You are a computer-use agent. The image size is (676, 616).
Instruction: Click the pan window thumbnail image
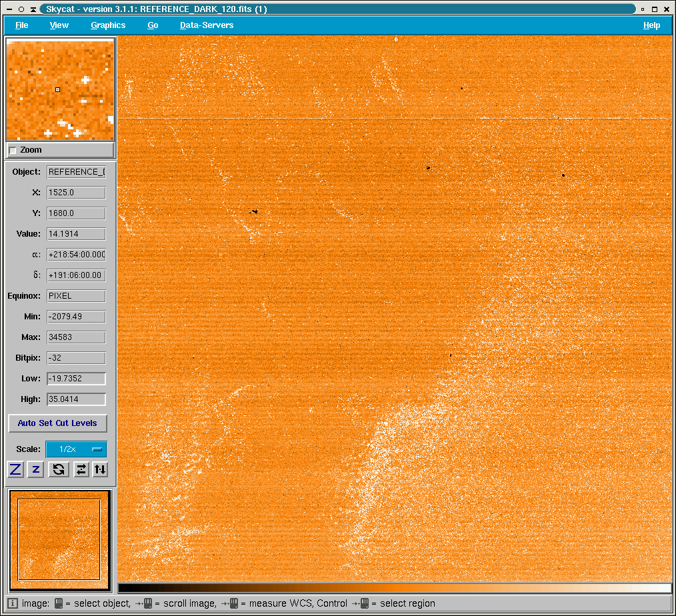pos(59,540)
